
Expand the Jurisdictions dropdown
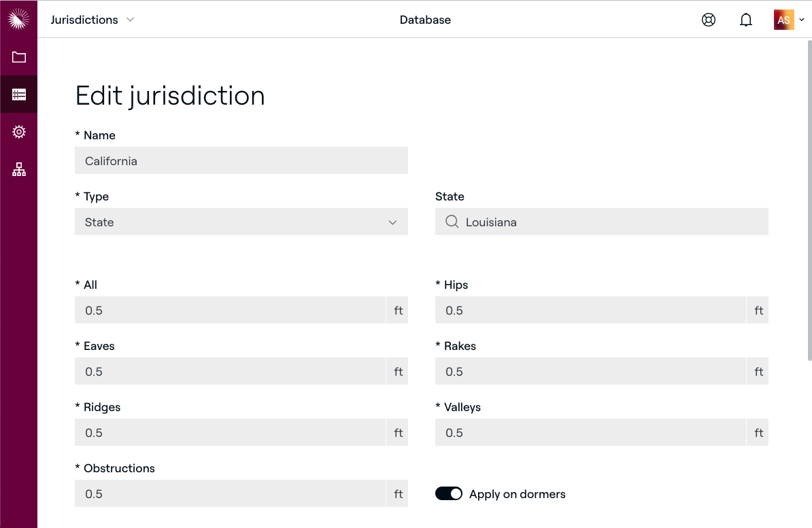[92, 20]
